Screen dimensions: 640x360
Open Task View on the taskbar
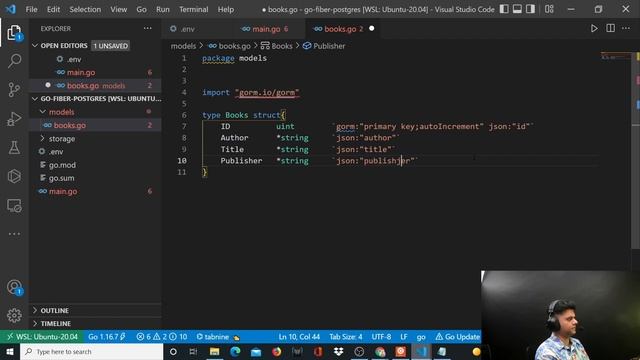[193, 351]
